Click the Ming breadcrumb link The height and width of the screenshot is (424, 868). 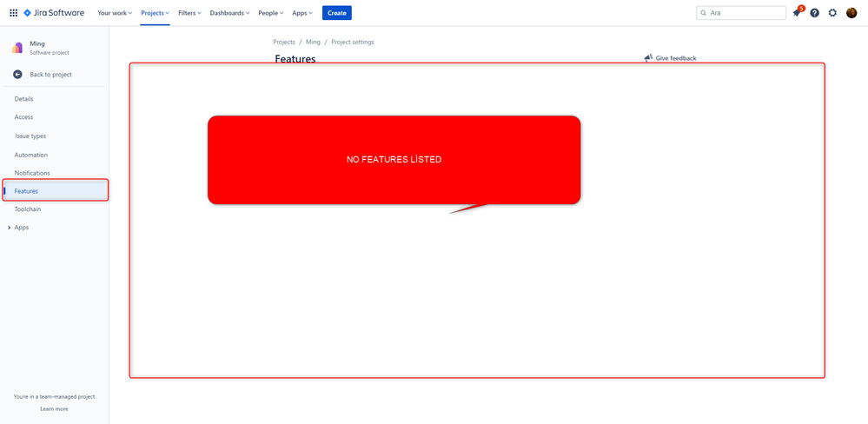(314, 42)
